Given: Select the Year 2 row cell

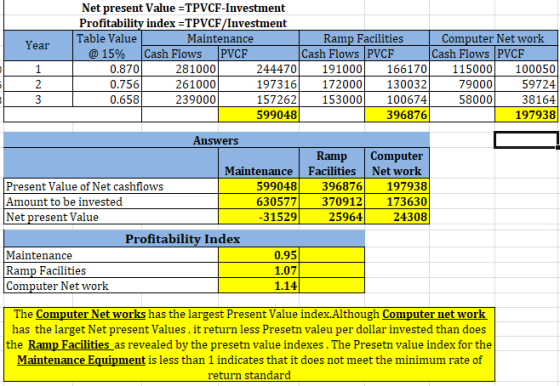Looking at the screenshot, I should point(38,84).
